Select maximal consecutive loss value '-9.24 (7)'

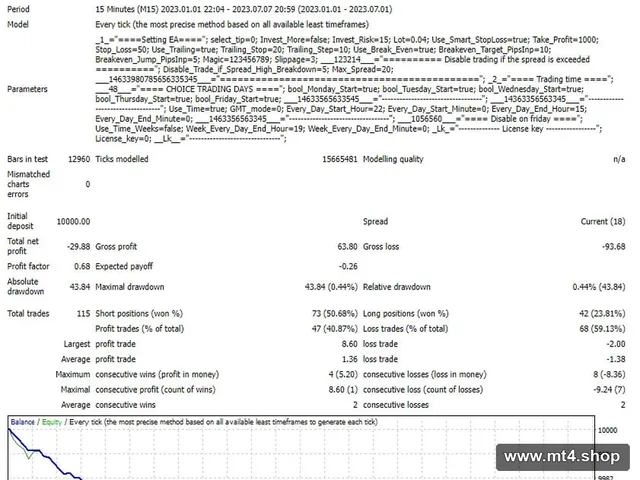click(x=609, y=390)
